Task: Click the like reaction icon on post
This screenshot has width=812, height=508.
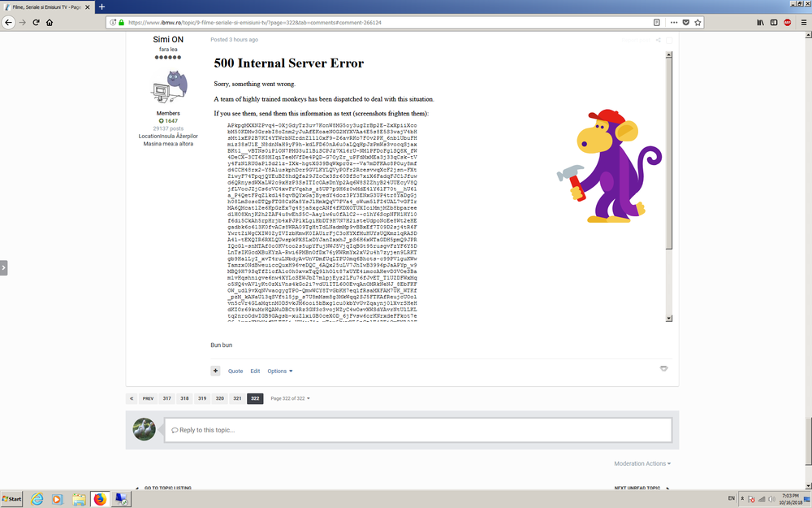Action: point(664,368)
